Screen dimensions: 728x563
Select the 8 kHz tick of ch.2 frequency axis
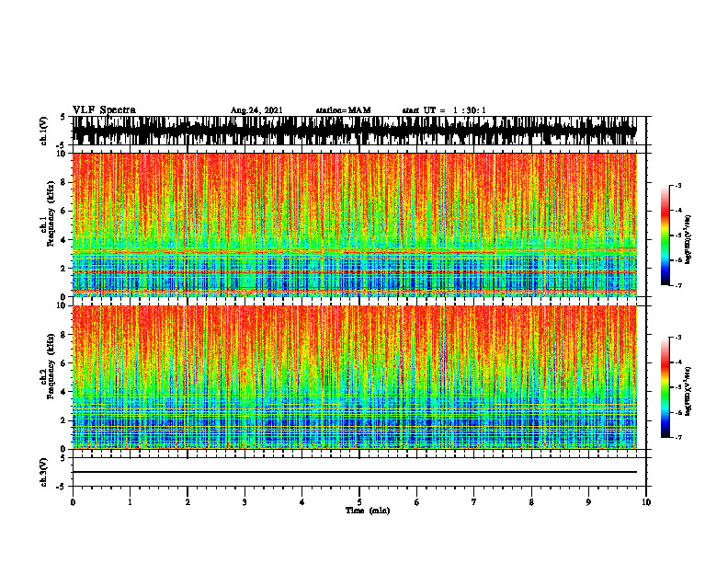[x=65, y=335]
